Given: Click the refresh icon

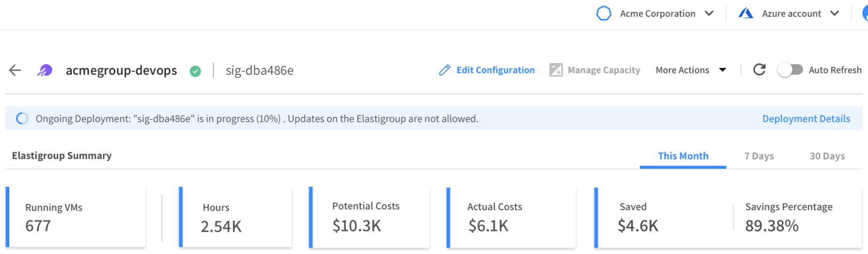Looking at the screenshot, I should [759, 70].
